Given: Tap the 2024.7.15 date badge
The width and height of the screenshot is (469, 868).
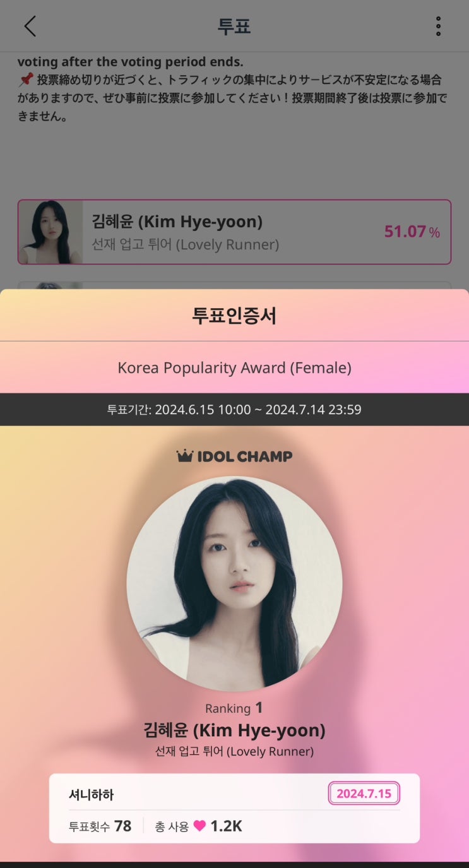Looking at the screenshot, I should [364, 794].
